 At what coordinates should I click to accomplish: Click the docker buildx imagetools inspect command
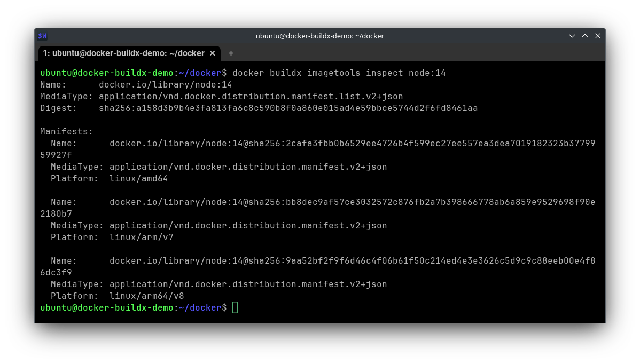tap(339, 73)
